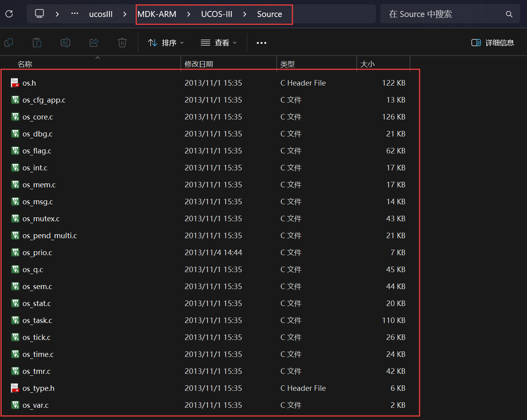Click the 122 KB size of os.h
Image resolution: width=527 pixels, height=420 pixels.
394,83
